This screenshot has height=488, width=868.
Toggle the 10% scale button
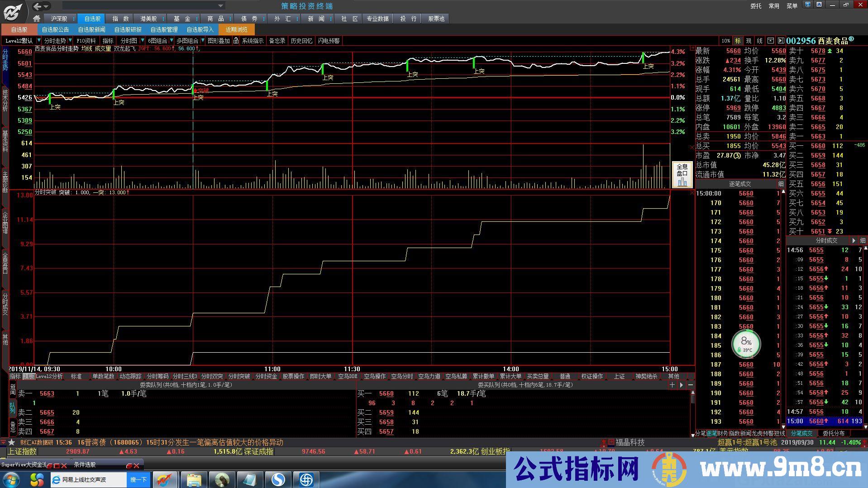coord(725,41)
